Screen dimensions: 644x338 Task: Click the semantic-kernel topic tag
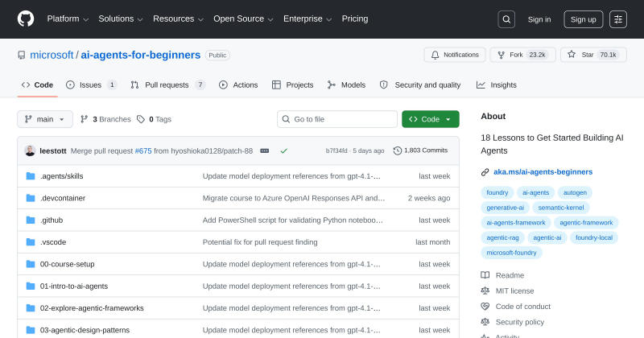[x=560, y=208]
